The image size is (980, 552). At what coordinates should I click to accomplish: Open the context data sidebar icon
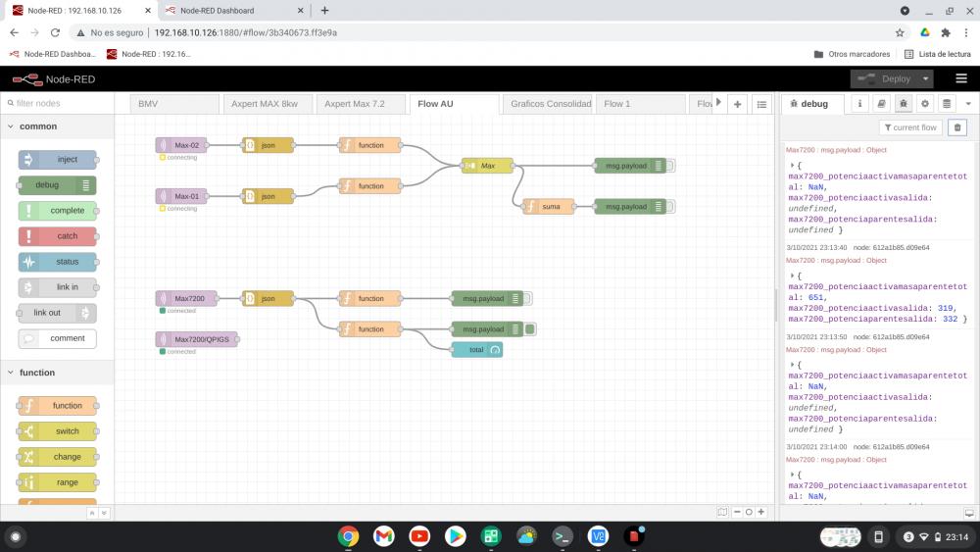[947, 104]
